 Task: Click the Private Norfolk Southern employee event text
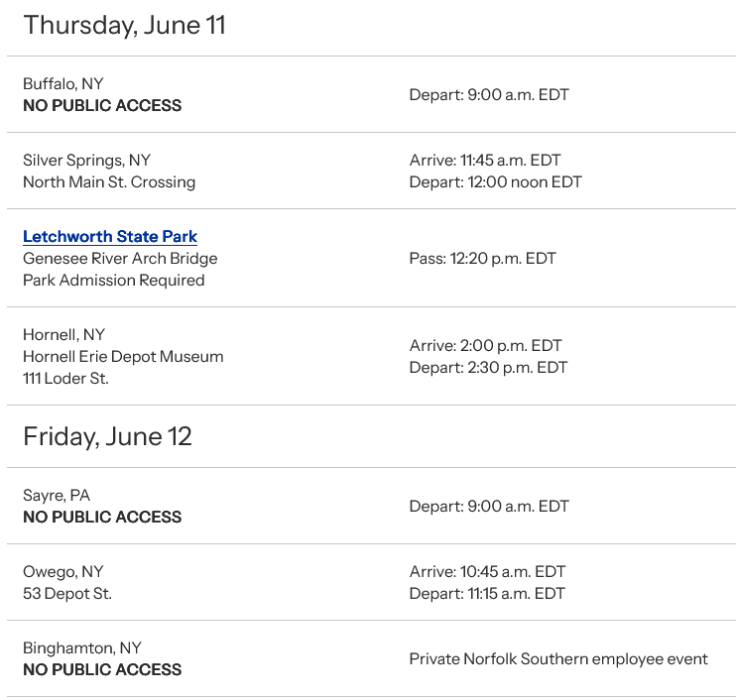(x=558, y=659)
